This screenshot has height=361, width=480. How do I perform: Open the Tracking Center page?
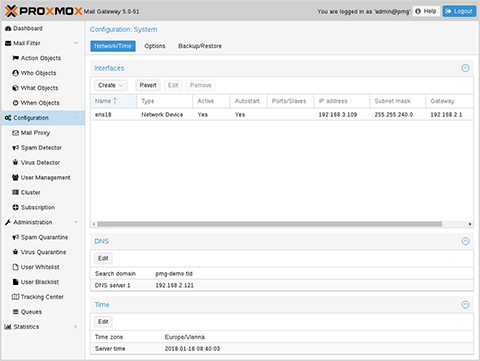tap(42, 297)
